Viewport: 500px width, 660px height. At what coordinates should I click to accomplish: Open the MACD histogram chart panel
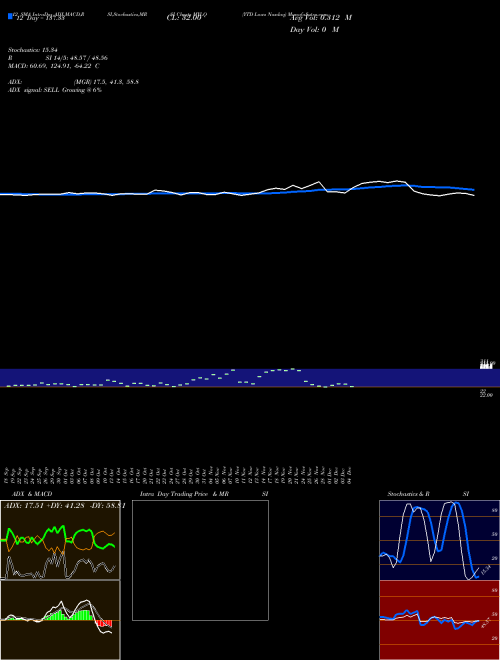point(60,620)
